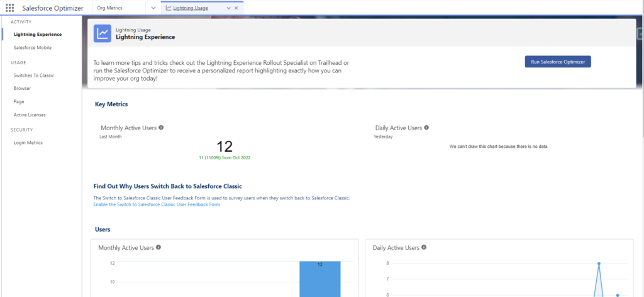Viewport: 644px width, 297px height.
Task: Open the Lightning Usage tab dropdown chevron
Action: point(229,8)
